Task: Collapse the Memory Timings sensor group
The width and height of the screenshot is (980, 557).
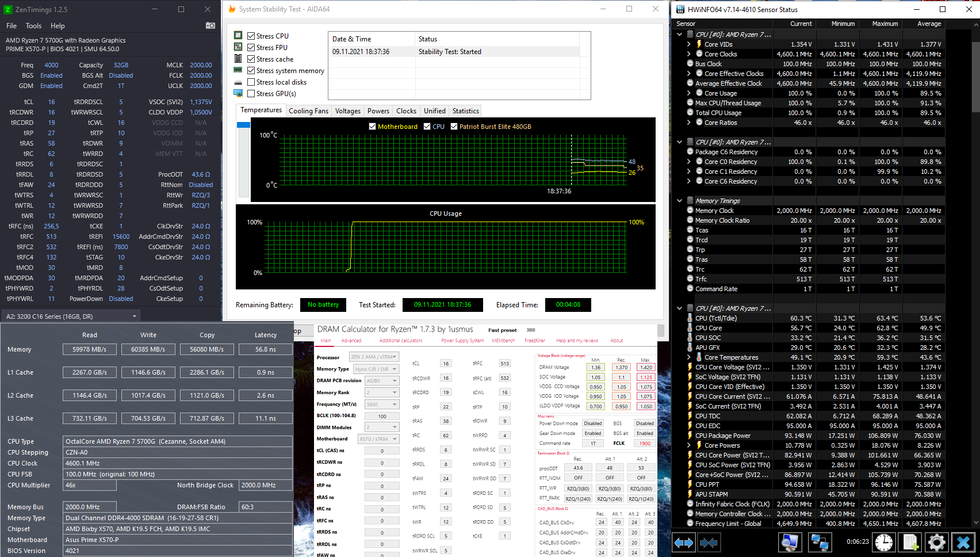Action: pos(679,201)
